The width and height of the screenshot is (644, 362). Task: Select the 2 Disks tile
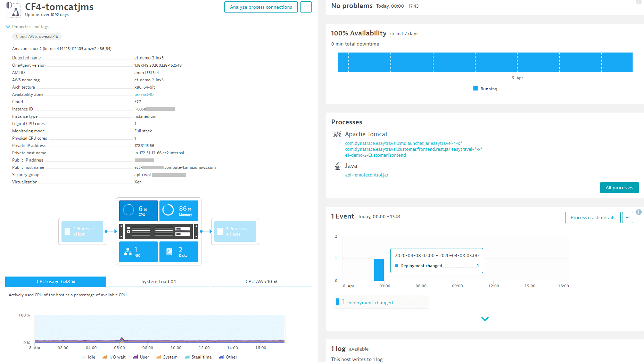click(x=179, y=252)
